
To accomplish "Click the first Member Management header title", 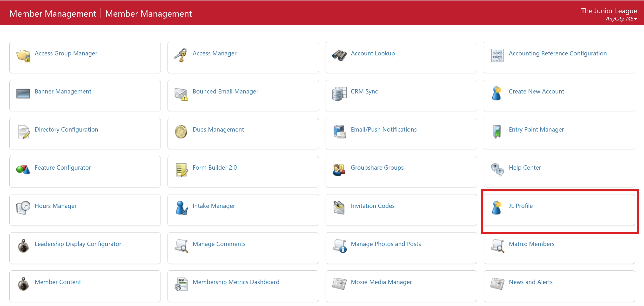I will [x=53, y=13].
